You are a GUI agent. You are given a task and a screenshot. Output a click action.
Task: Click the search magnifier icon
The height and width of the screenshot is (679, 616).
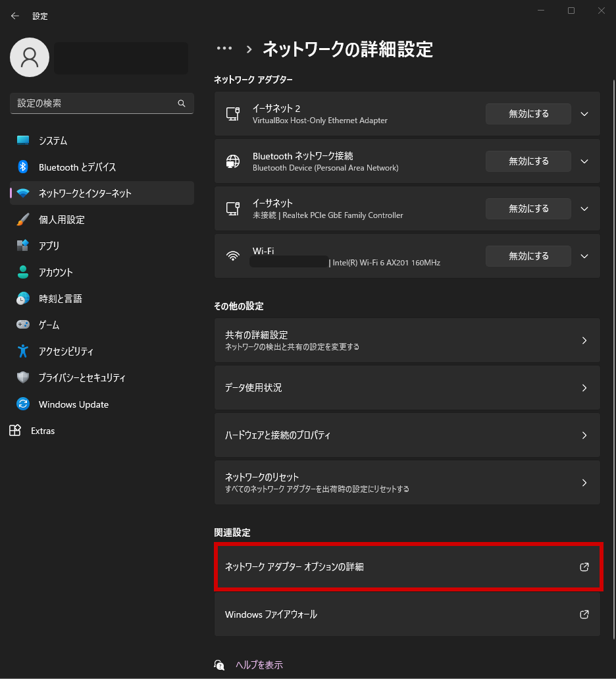[x=182, y=103]
